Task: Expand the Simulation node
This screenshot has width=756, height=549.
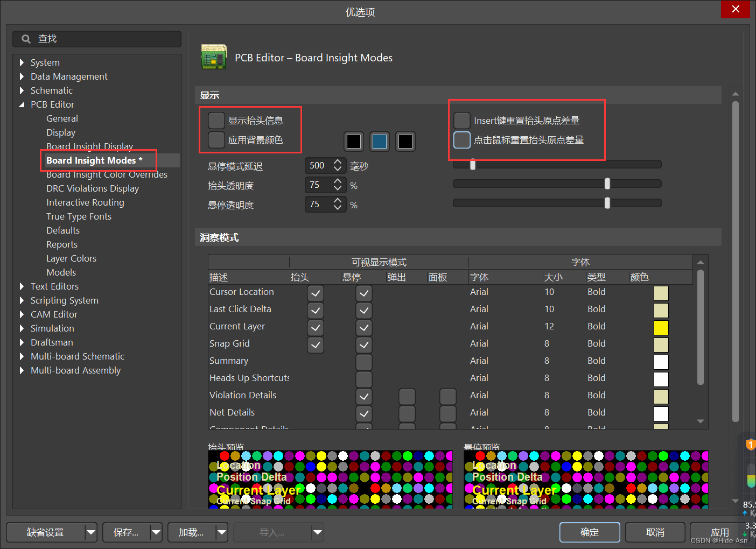Action: pos(22,328)
